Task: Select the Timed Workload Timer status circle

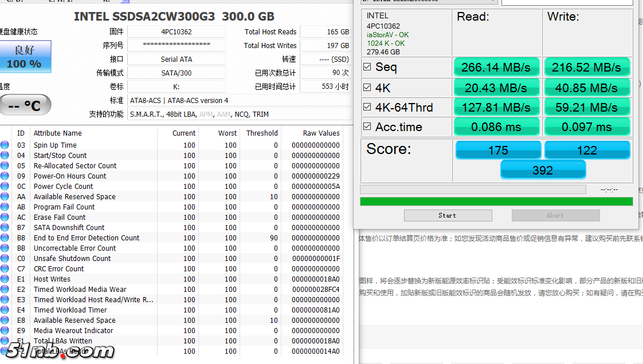Action: [x=5, y=310]
